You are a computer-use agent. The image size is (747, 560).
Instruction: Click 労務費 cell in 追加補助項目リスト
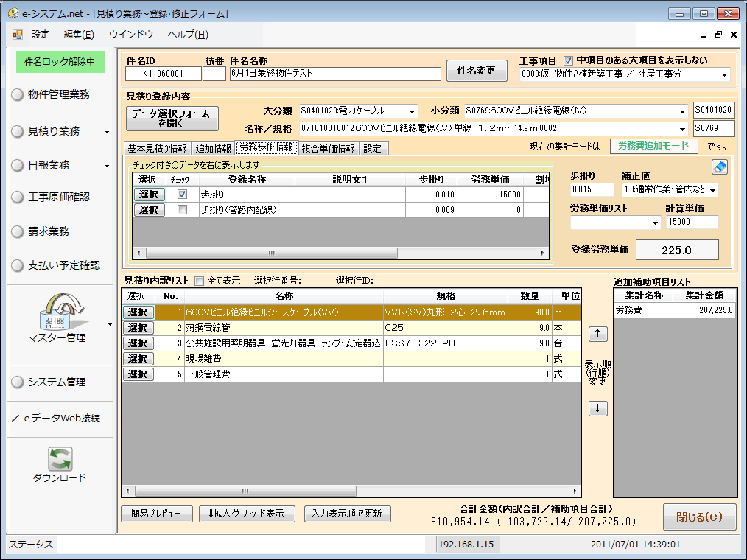tap(643, 310)
